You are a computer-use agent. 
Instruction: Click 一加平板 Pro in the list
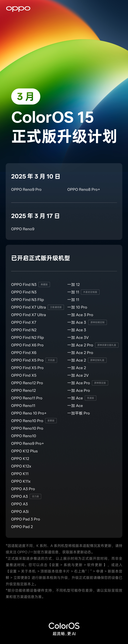(78, 413)
